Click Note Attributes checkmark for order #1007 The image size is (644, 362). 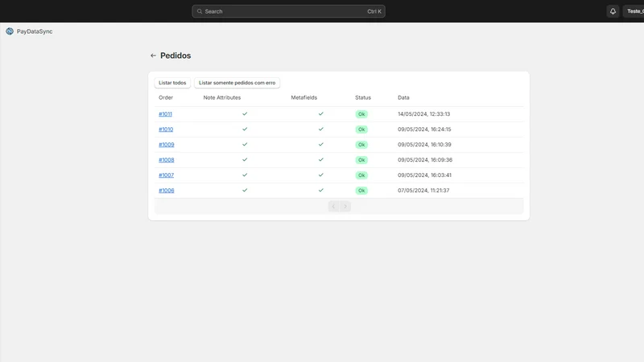coord(245,175)
